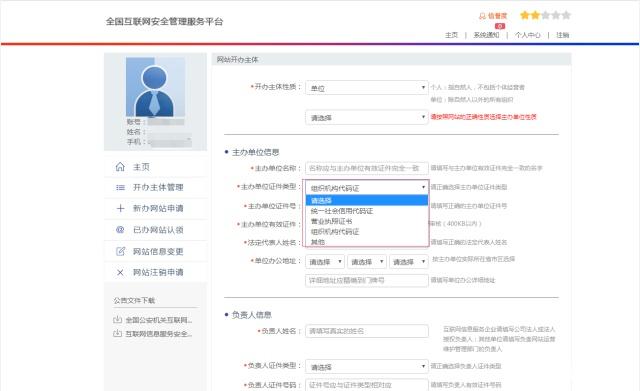Click the 全国互联网安全管理服务平台 title
This screenshot has width=640, height=391.
[164, 22]
